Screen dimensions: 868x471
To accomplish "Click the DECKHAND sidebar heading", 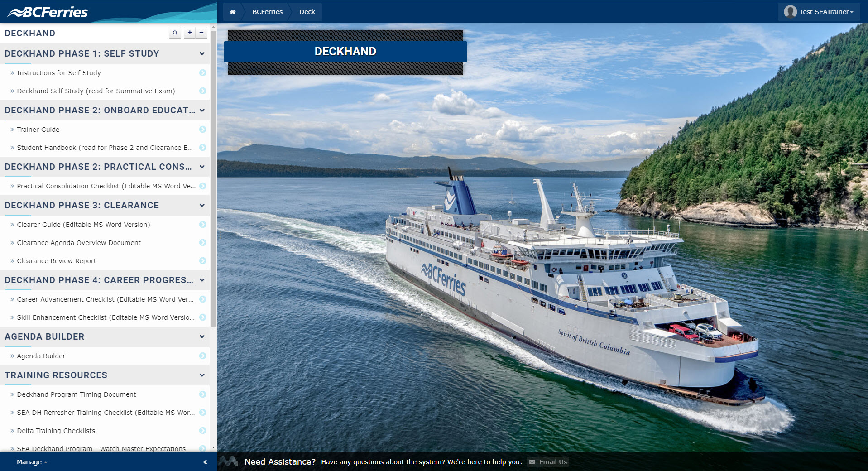I will 30,33.
